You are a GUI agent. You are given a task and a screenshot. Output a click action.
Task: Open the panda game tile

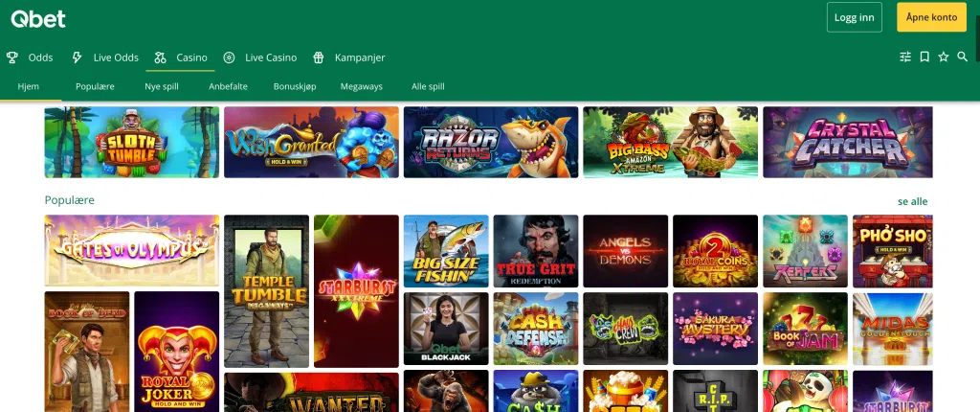(805, 391)
